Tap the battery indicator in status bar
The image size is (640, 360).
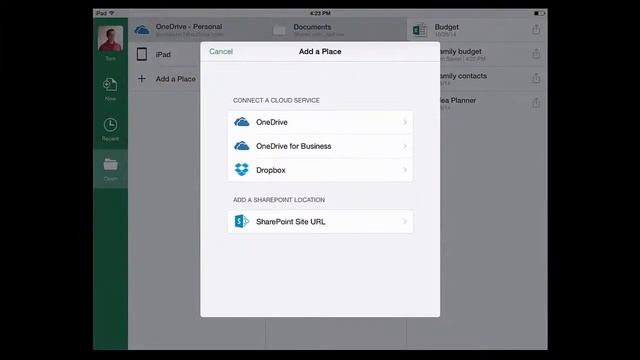(539, 13)
